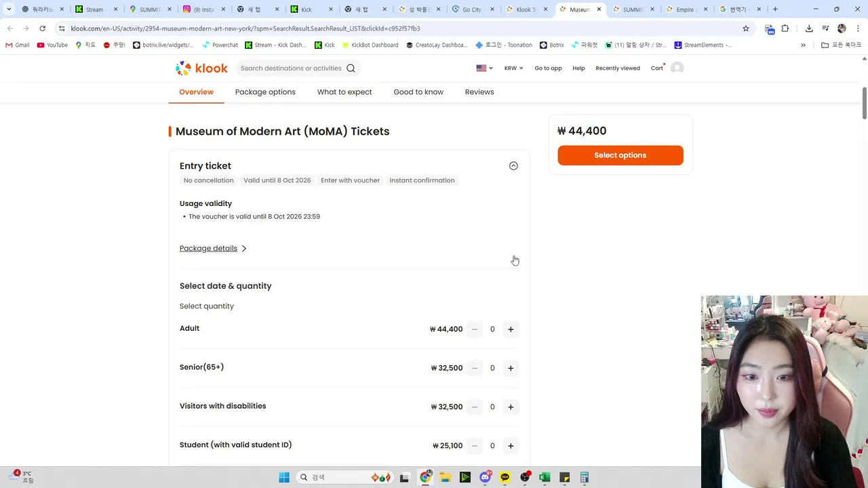Open the Powerchat bookmark

pos(220,45)
